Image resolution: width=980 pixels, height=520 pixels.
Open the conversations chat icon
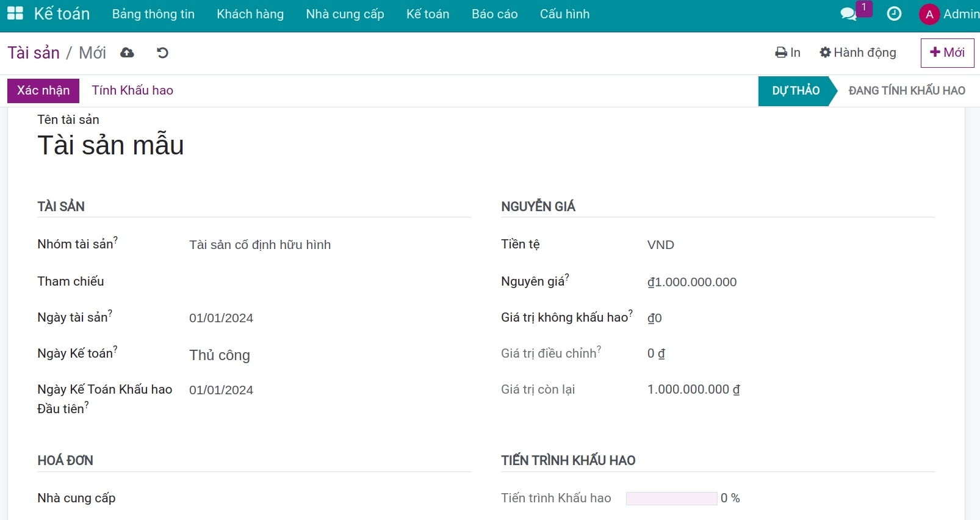848,14
